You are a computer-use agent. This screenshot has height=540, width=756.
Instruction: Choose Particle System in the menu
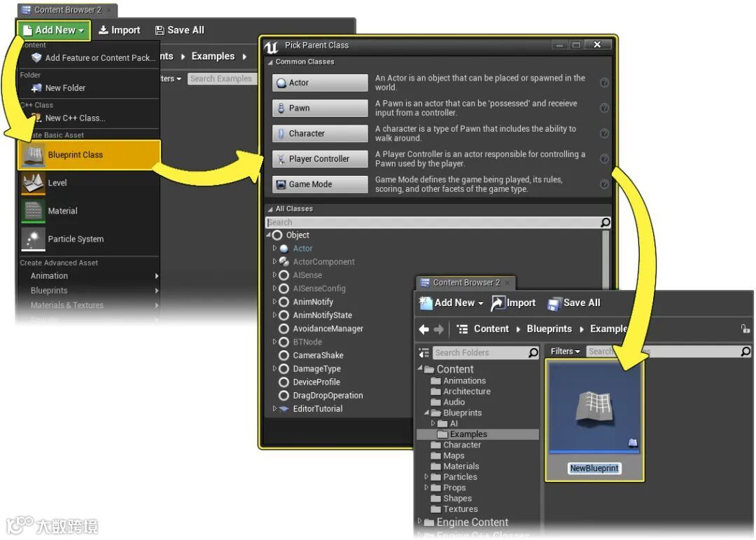(89, 239)
